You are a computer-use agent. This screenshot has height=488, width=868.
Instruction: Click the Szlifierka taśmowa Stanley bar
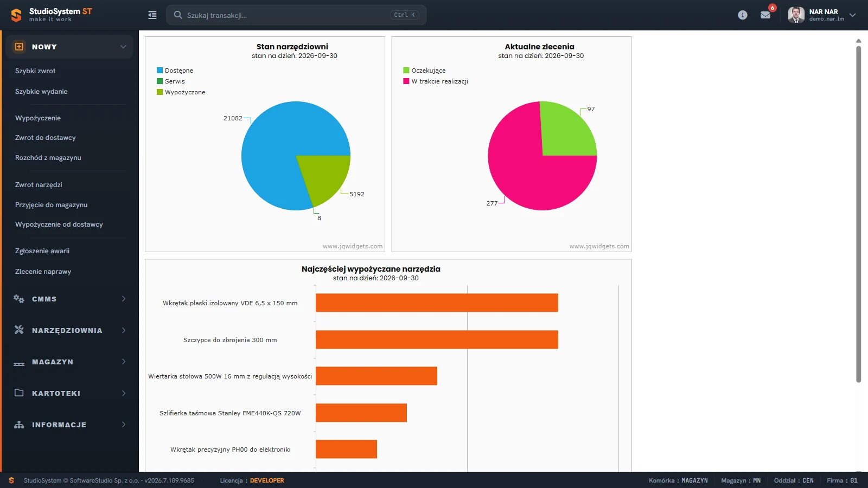[361, 413]
